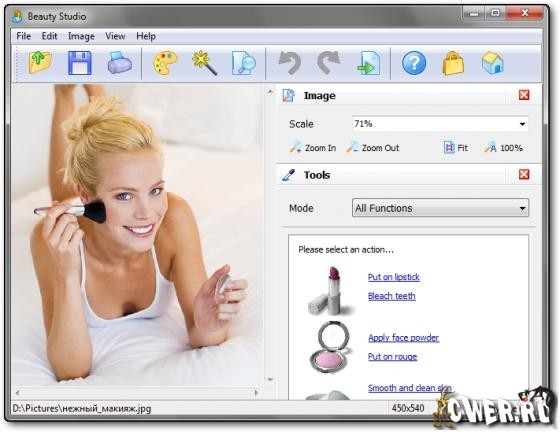Click the Beauty Studio title bar icon
The image size is (560, 432).
tap(17, 16)
